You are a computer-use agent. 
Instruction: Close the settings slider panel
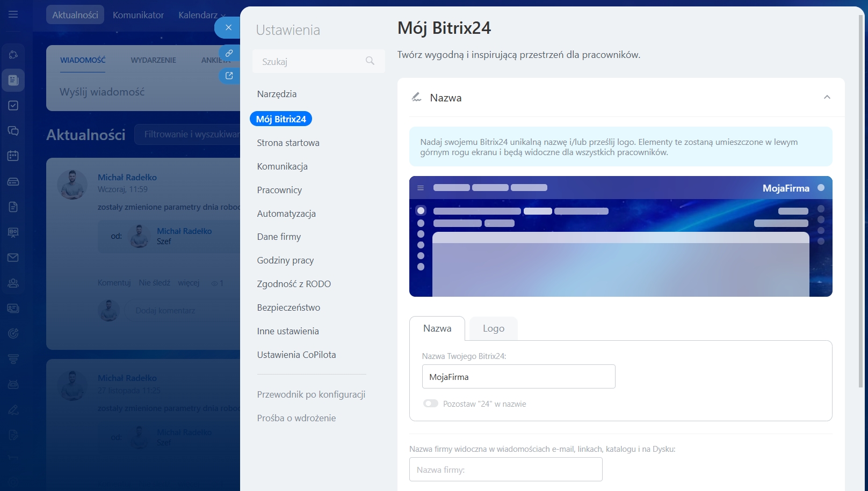pyautogui.click(x=228, y=27)
